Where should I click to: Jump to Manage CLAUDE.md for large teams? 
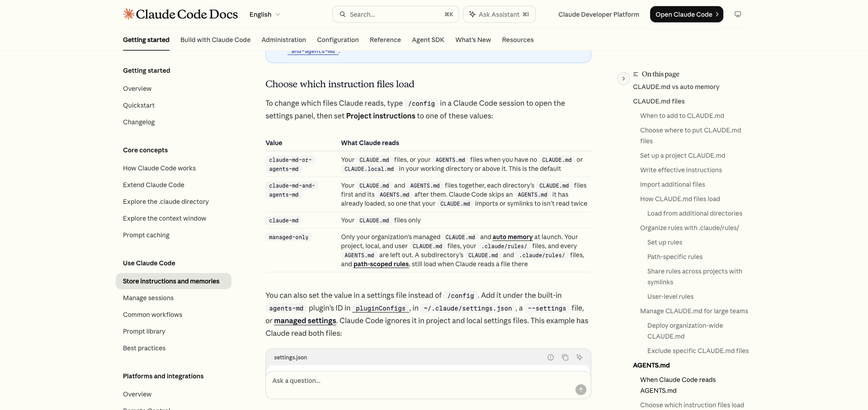(694, 311)
